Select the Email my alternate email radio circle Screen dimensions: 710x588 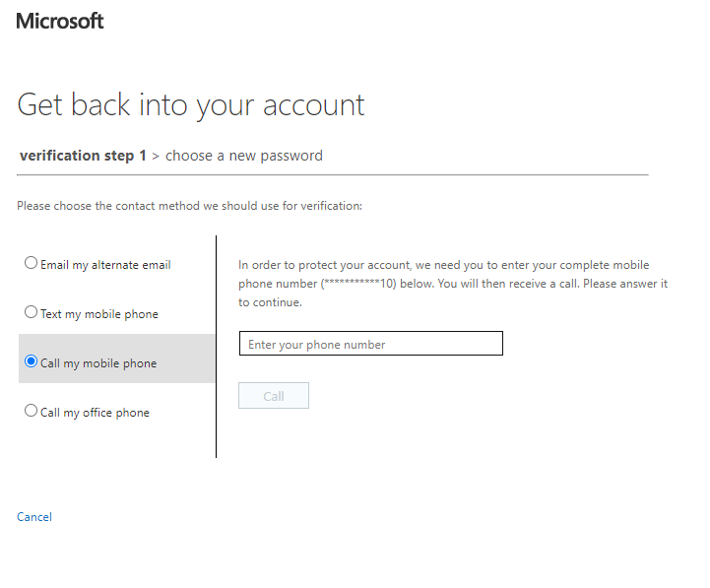pos(31,263)
